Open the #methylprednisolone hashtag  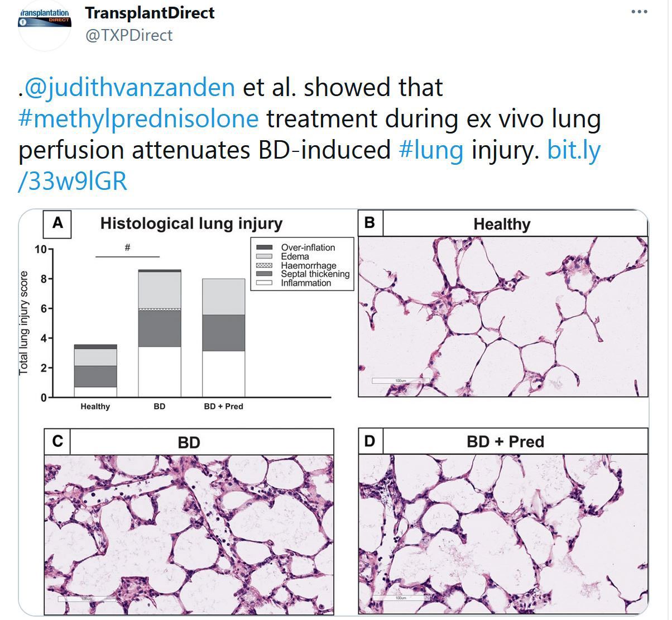coord(139,119)
